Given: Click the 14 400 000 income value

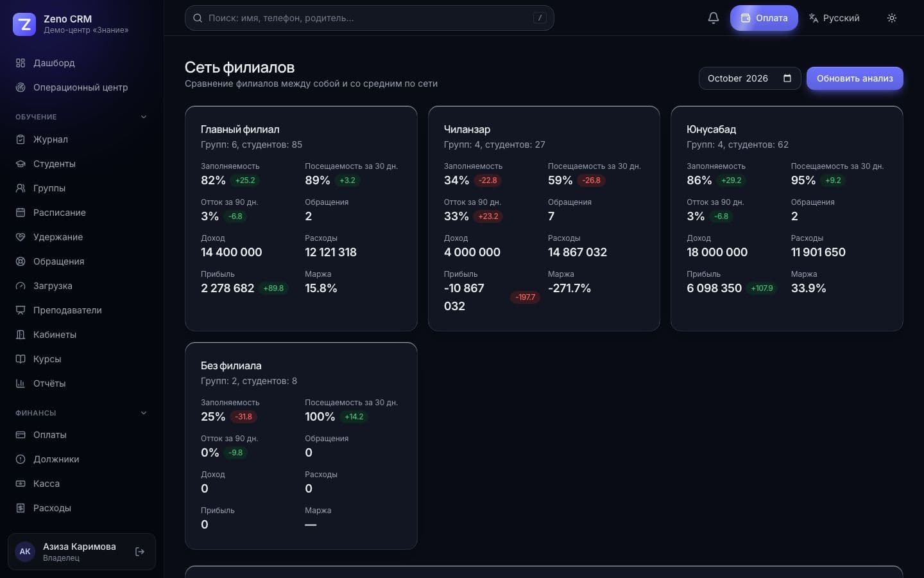Looking at the screenshot, I should tap(232, 252).
